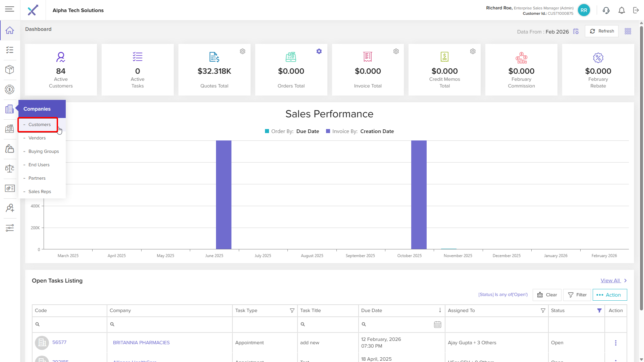This screenshot has height=362, width=644.
Task: Click the Home dashboard sidebar icon
Action: (10, 31)
